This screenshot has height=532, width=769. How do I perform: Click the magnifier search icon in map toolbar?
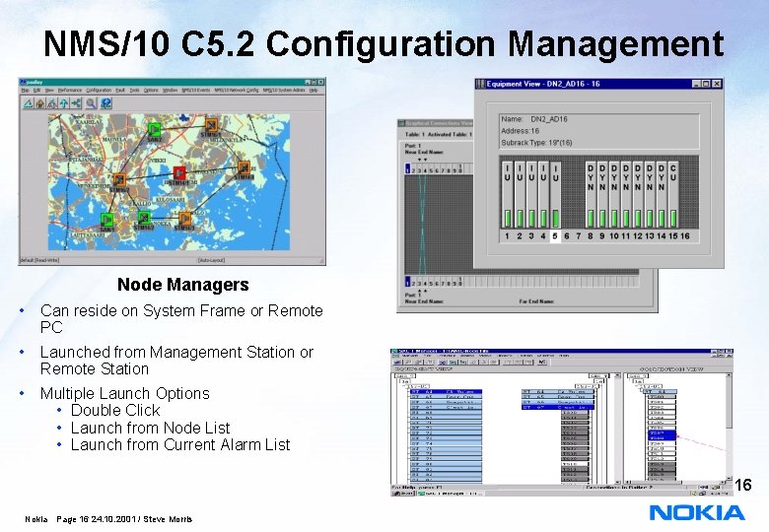[92, 102]
